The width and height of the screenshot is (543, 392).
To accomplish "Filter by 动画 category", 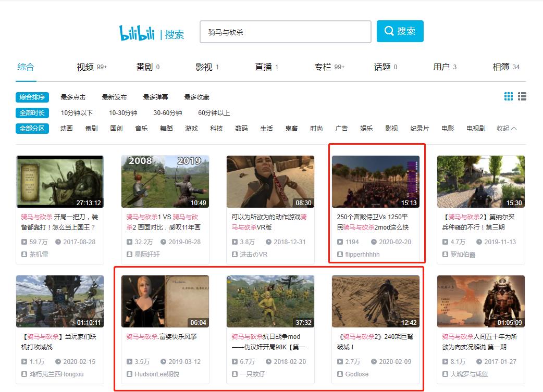I will [x=67, y=129].
